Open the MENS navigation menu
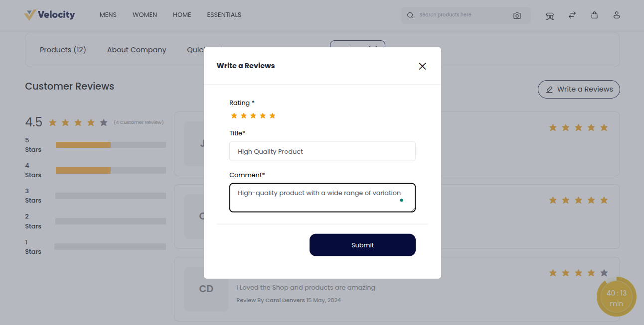The image size is (644, 325). 108,14
